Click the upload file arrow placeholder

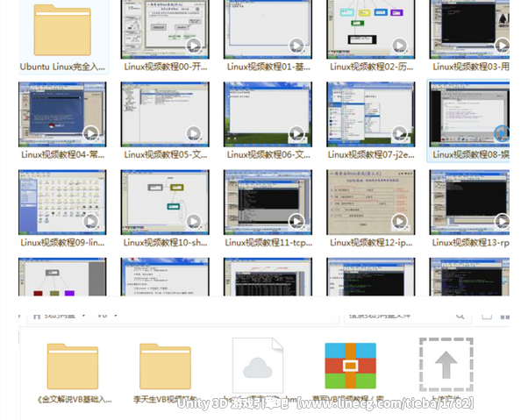click(446, 365)
